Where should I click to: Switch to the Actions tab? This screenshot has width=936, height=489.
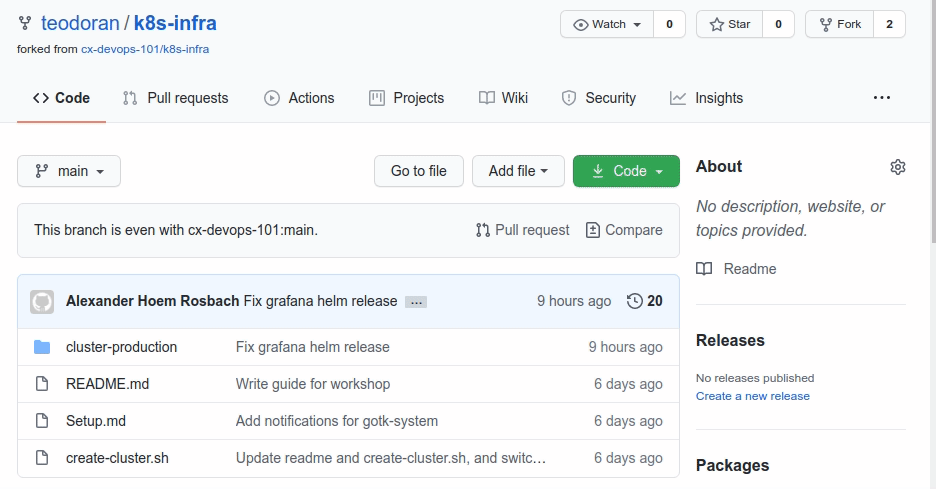pos(299,98)
